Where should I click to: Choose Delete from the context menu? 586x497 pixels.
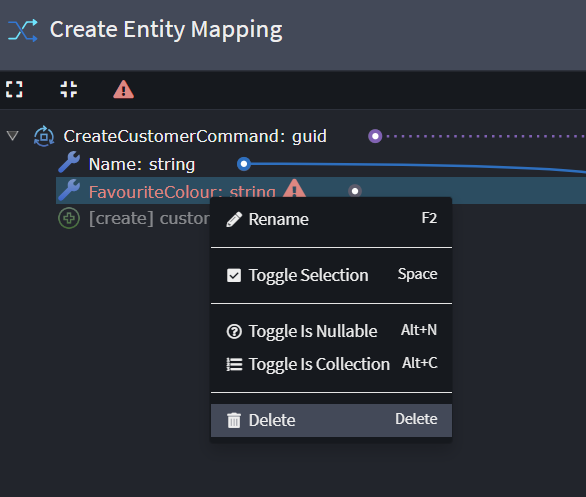tap(331, 420)
